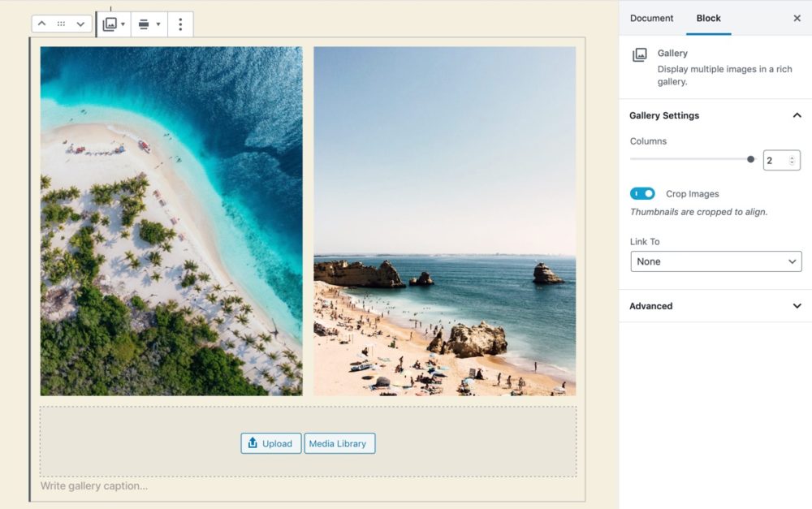Open the gallery block type switcher

click(114, 24)
